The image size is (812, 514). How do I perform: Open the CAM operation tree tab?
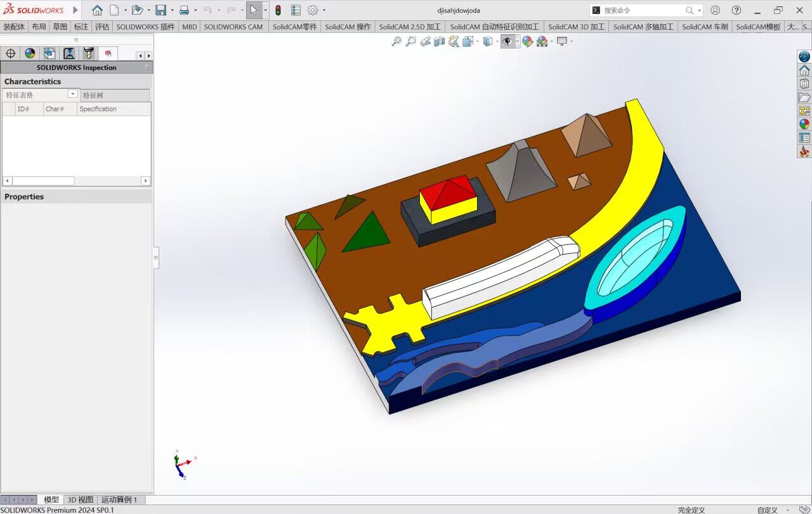pos(69,53)
